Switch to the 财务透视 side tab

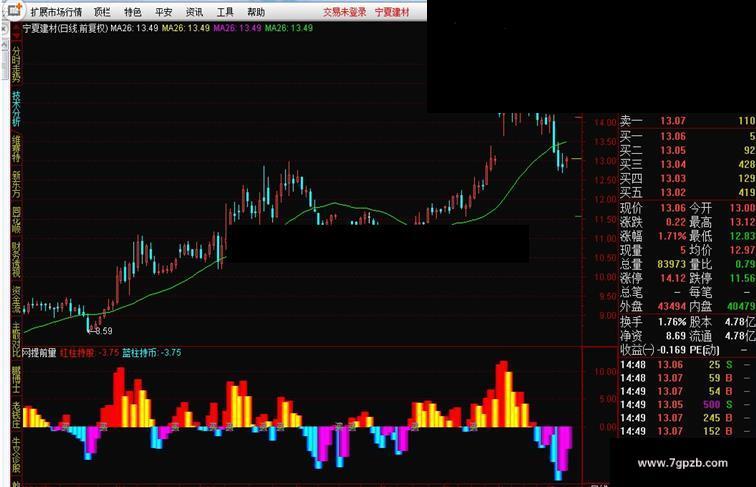point(16,260)
